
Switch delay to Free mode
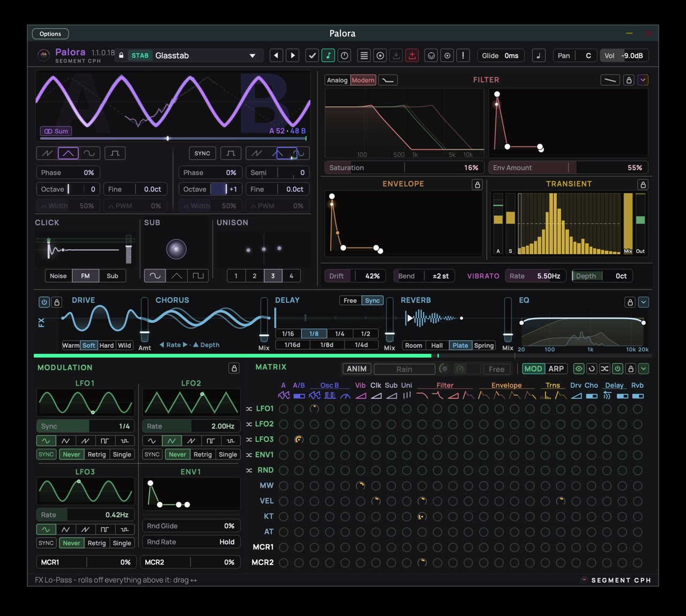(x=351, y=301)
